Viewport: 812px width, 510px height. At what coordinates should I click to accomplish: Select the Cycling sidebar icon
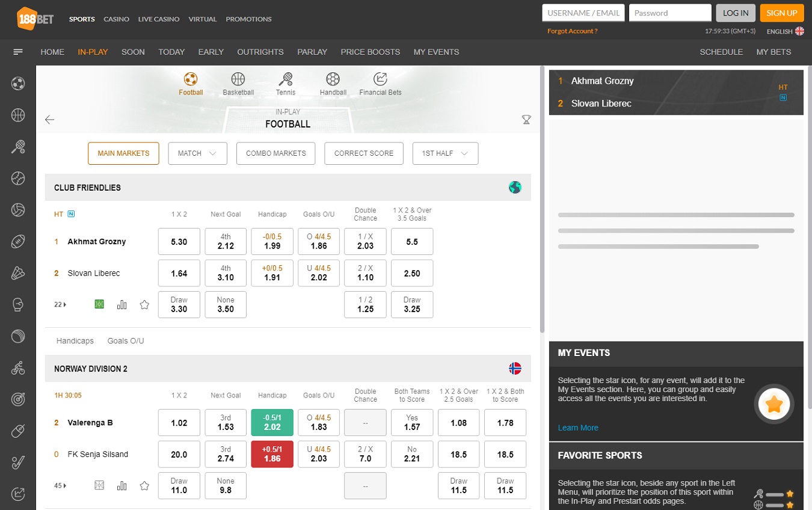pos(18,367)
